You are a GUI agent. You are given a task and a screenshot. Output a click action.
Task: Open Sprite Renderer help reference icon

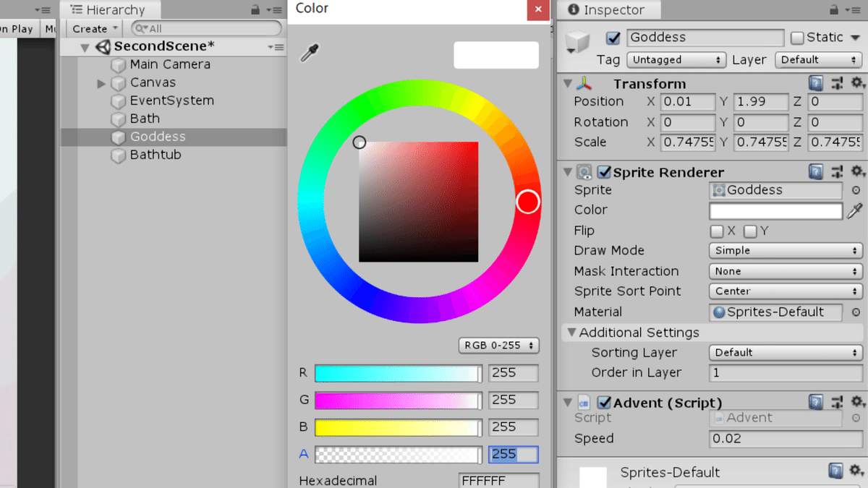click(816, 172)
